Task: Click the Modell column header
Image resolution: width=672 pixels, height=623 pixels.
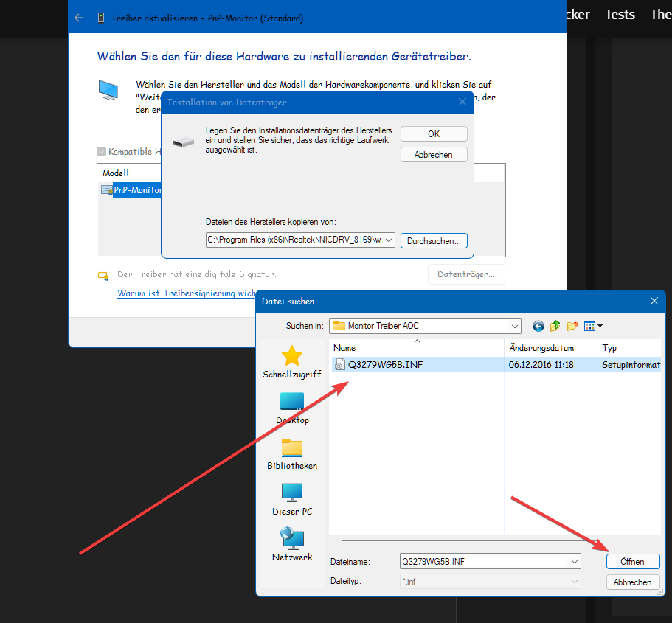Action: tap(116, 173)
